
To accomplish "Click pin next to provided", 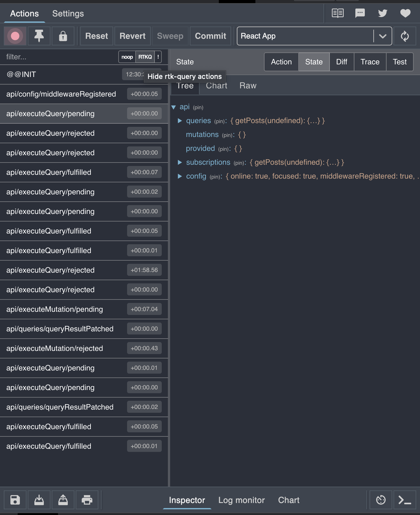I will pyautogui.click(x=224, y=149).
